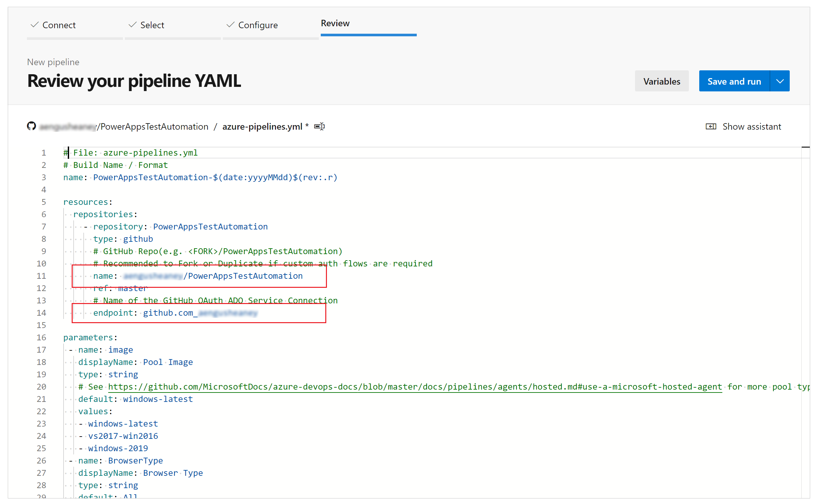Screen dimensions: 816x504
Task: Click the GitHub repository icon
Action: point(33,126)
